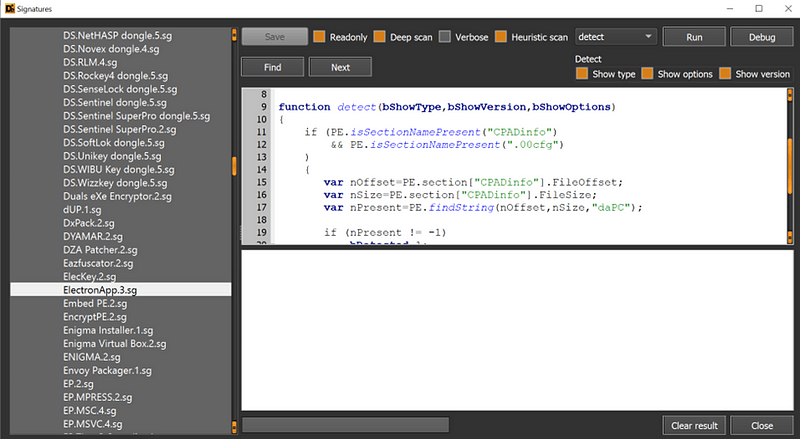
Task: Select DS.WIBU Key dongle.5.sg signature
Action: coord(120,169)
